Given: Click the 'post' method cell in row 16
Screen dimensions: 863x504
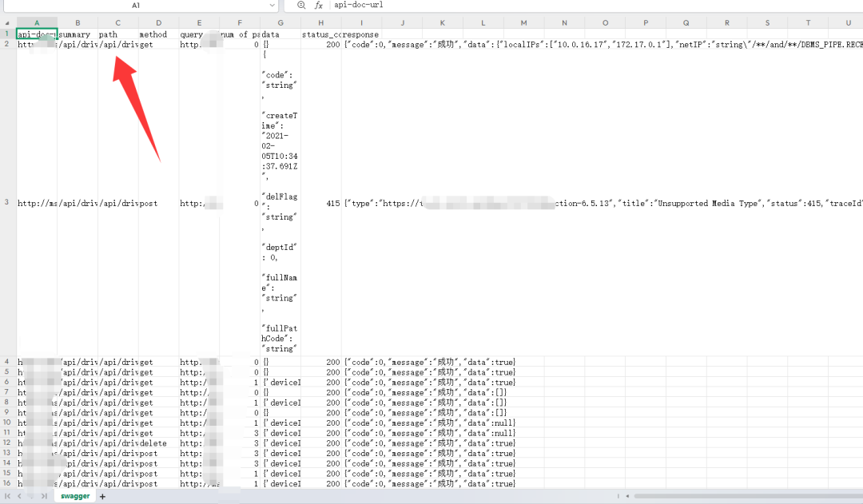Looking at the screenshot, I should (158, 484).
